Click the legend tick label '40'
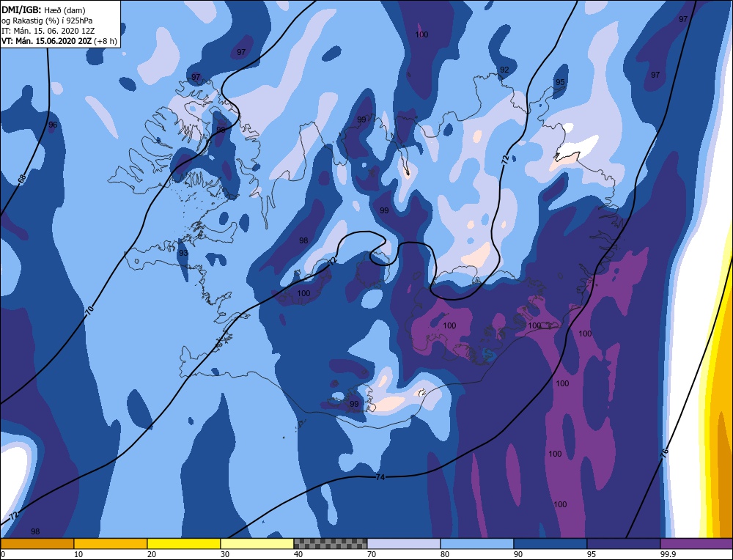Viewport: 733px width, 560px height. tap(298, 554)
